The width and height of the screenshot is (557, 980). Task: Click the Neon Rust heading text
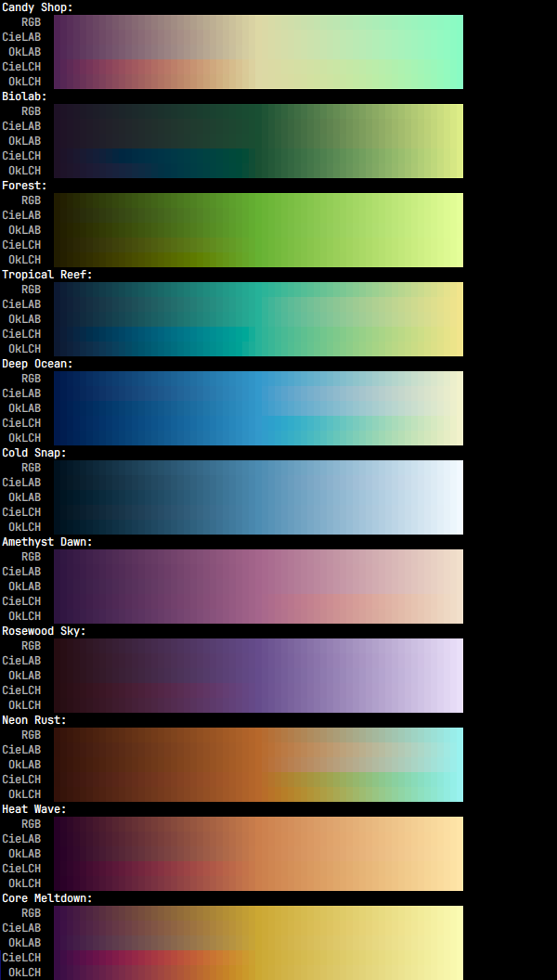(x=34, y=720)
